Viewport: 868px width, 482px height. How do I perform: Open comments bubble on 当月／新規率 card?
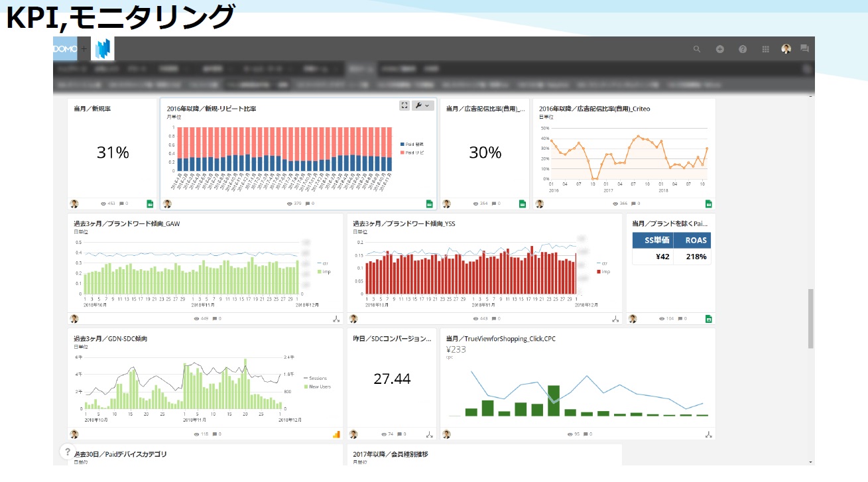[123, 204]
